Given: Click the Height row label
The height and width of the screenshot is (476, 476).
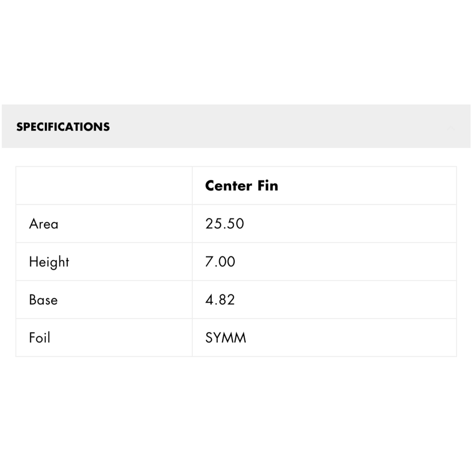Looking at the screenshot, I should coord(49,262).
